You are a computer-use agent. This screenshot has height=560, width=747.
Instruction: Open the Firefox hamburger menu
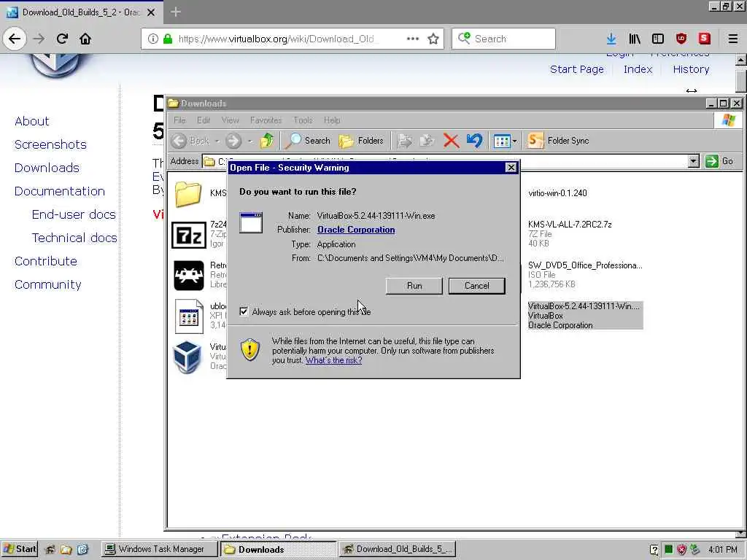pos(733,39)
